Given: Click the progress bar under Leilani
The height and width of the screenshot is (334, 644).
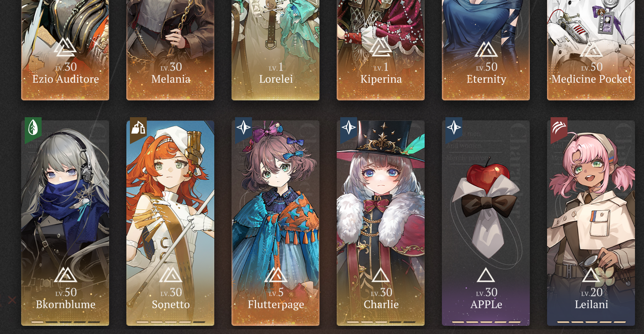Looking at the screenshot, I should (591, 322).
